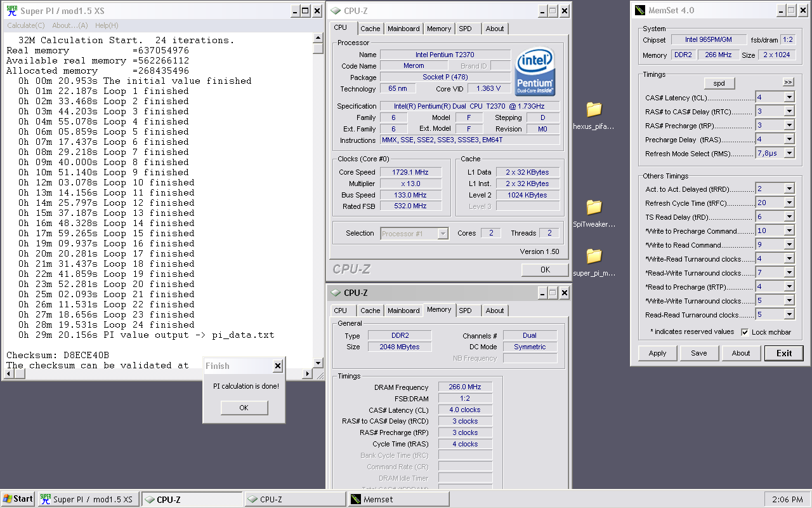The width and height of the screenshot is (812, 508).
Task: Open the Calculate(C) menu in Super PI
Action: pyautogui.click(x=25, y=25)
